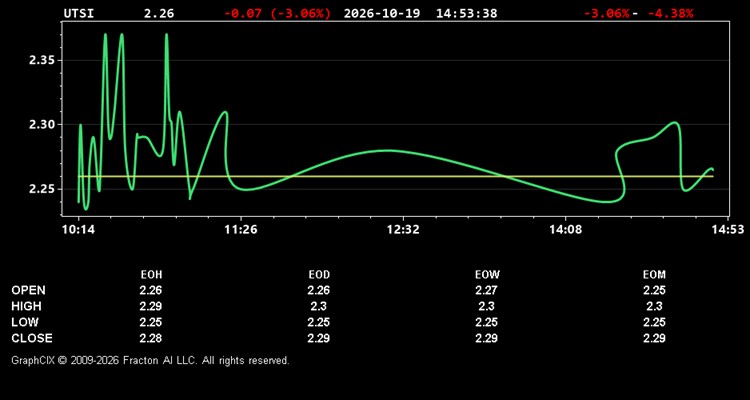
Task: Click the EOH column header
Action: pos(151,275)
